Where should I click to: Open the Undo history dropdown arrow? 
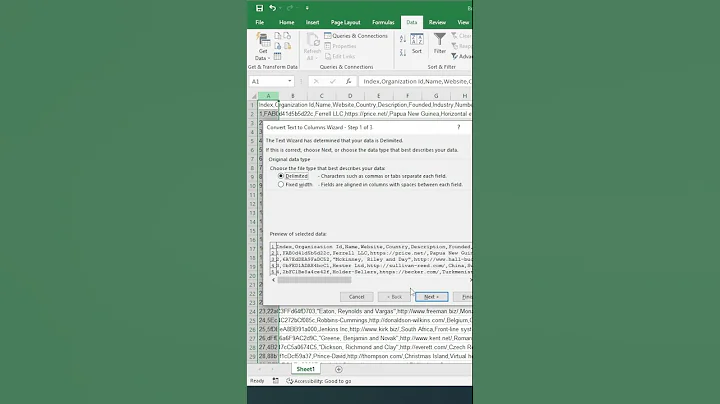pos(280,8)
